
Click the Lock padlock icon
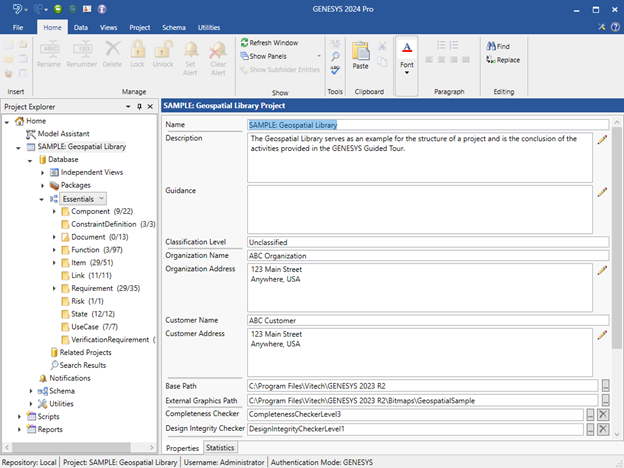(138, 49)
